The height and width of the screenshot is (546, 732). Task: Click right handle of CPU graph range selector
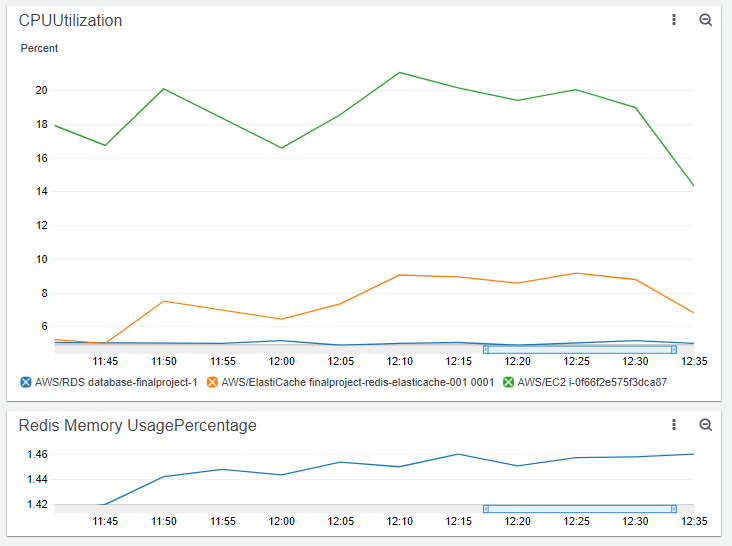674,350
